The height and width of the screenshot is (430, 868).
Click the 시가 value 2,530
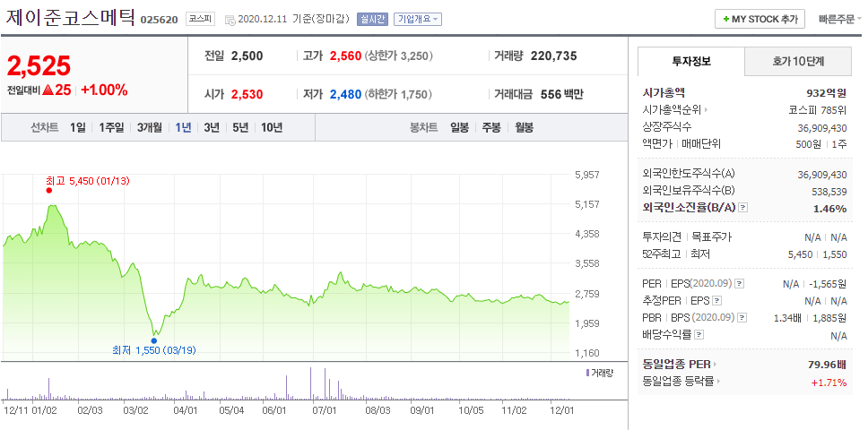click(247, 95)
